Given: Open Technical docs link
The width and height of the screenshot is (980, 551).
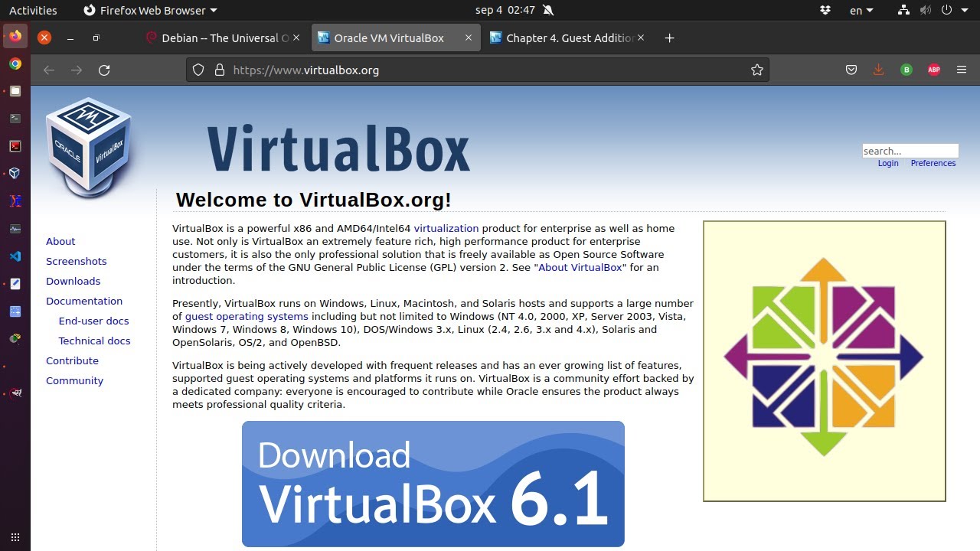Looking at the screenshot, I should tap(95, 341).
